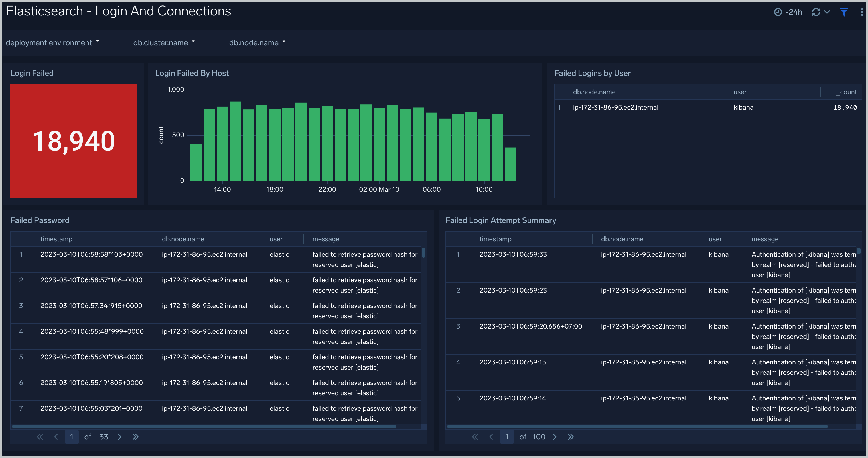Toggle visibility of Login Failed panel

[32, 74]
